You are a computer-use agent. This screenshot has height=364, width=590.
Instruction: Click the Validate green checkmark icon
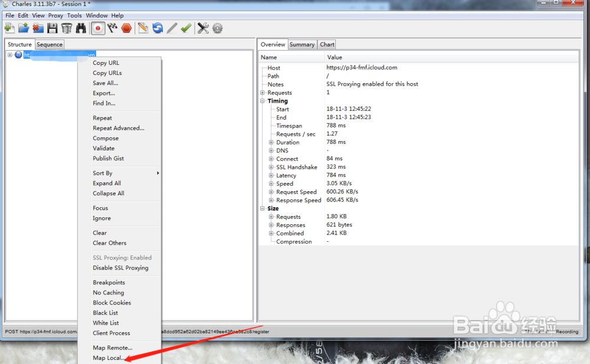coord(186,28)
